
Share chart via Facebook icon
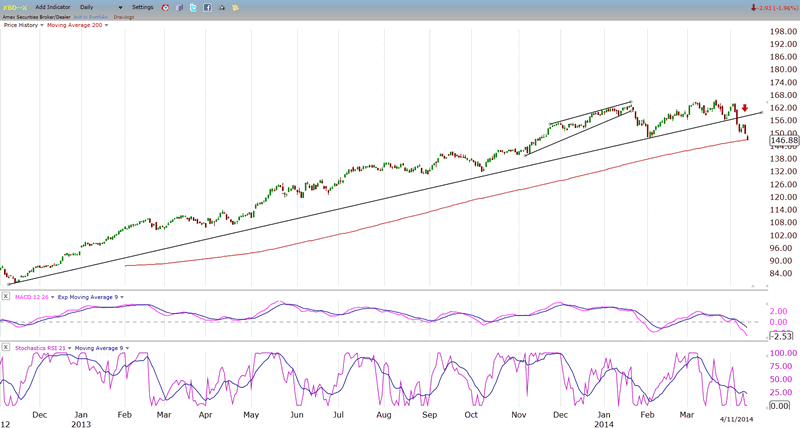(208, 8)
